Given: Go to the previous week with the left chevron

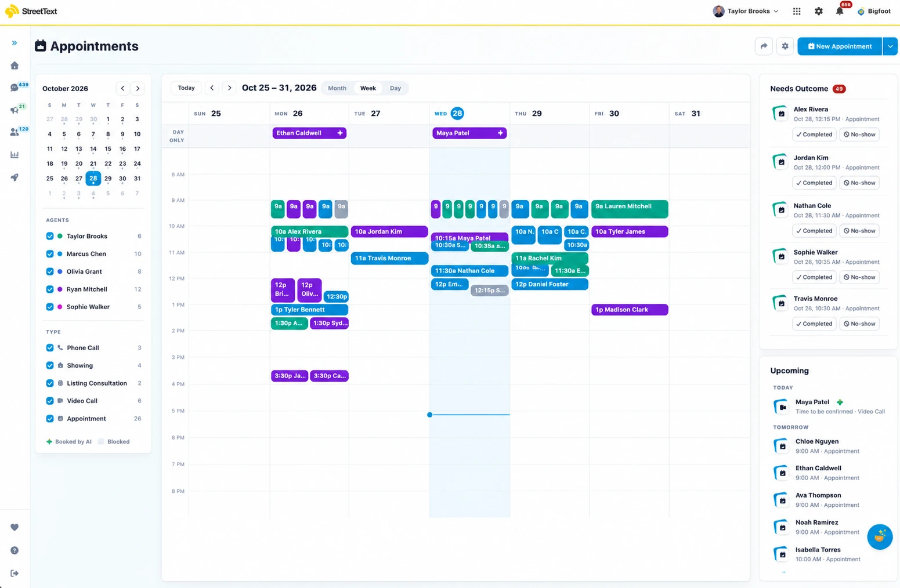Looking at the screenshot, I should (x=212, y=88).
